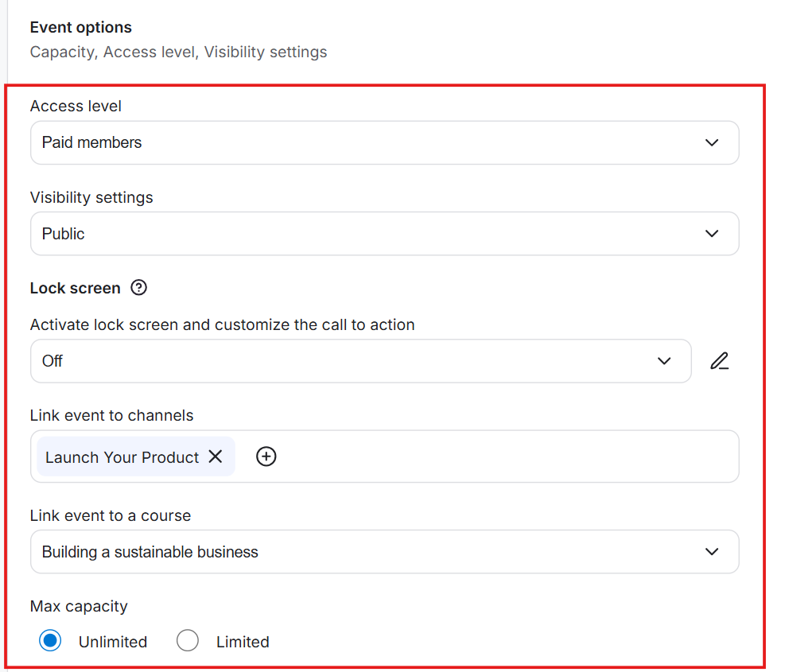
Task: Click the Event options section heading
Action: click(81, 27)
